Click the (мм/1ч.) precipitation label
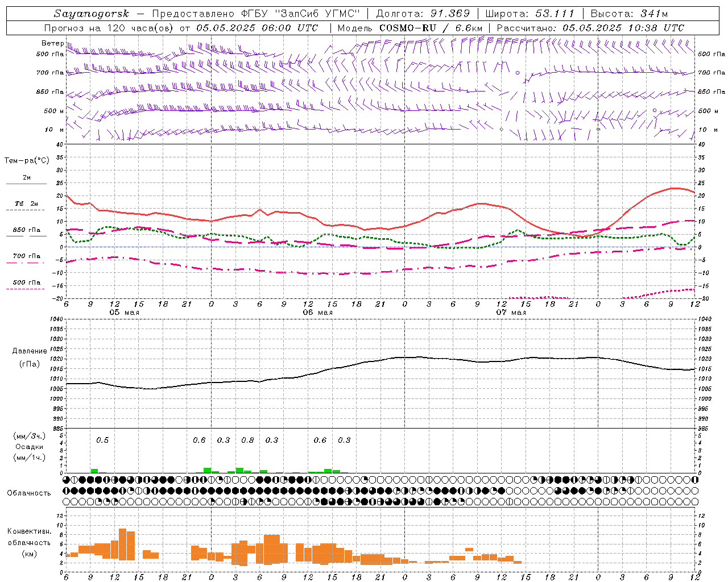728x582 pixels. pyautogui.click(x=30, y=458)
